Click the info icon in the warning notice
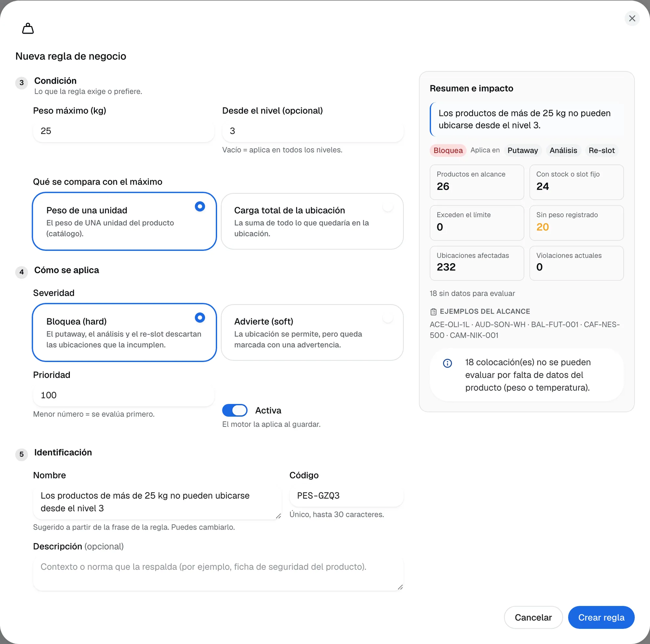Image resolution: width=650 pixels, height=644 pixels. [x=447, y=363]
